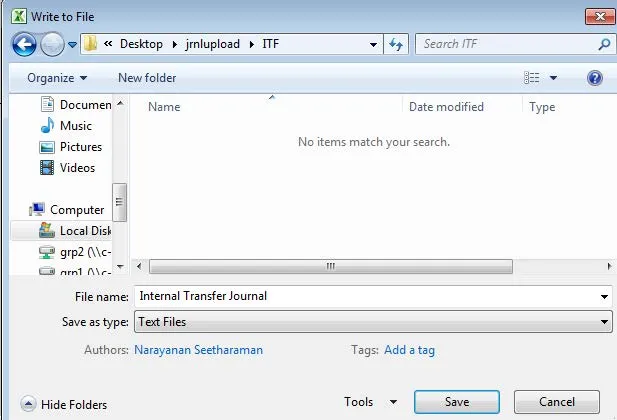
Task: Click the Cancel button
Action: click(x=557, y=402)
